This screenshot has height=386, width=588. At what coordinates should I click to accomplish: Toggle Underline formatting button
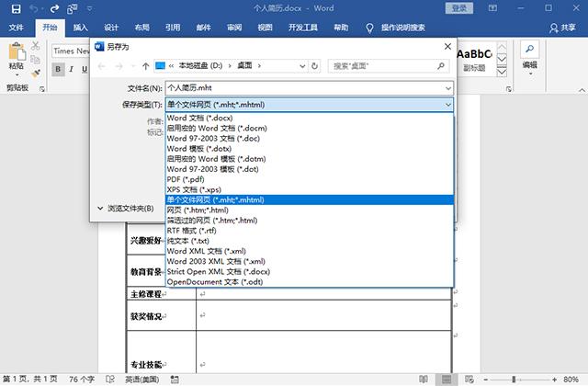[85, 69]
